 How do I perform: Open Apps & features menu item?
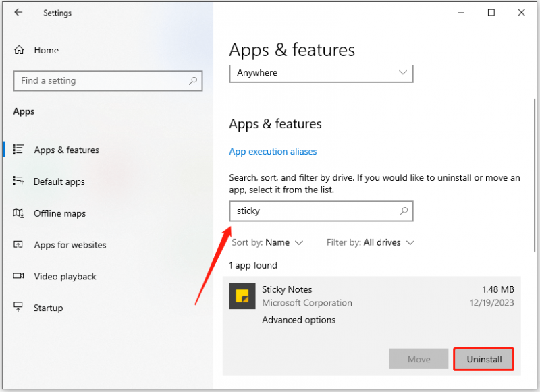tap(66, 150)
